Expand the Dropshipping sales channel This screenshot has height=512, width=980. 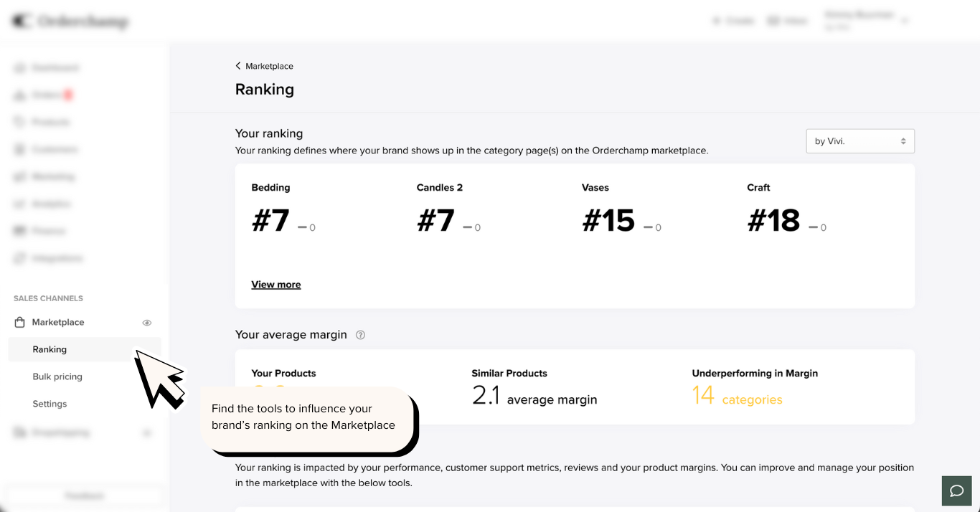pyautogui.click(x=147, y=433)
